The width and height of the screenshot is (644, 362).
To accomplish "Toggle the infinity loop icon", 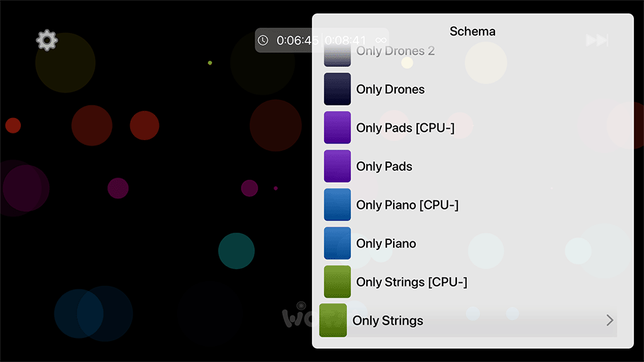I will tap(381, 40).
